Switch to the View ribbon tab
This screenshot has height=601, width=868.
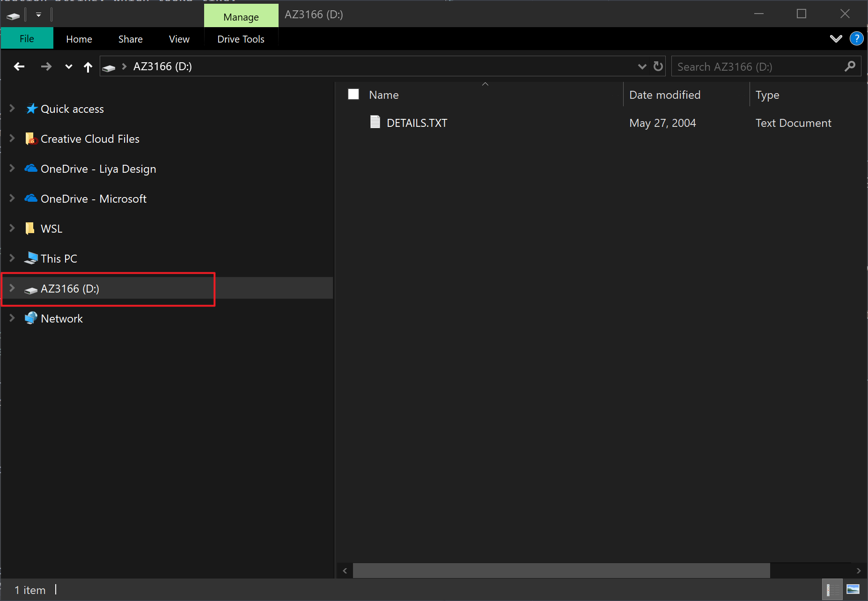click(179, 39)
